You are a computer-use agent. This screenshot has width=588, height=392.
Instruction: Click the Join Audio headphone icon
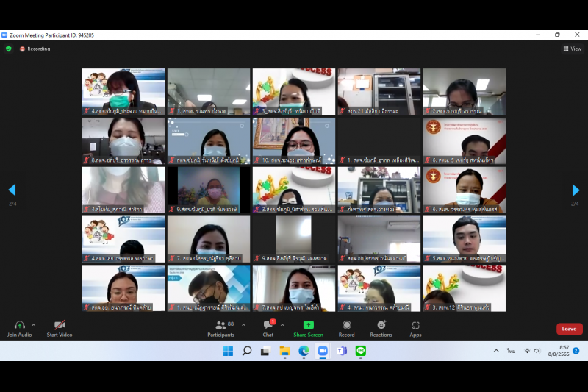point(19,325)
